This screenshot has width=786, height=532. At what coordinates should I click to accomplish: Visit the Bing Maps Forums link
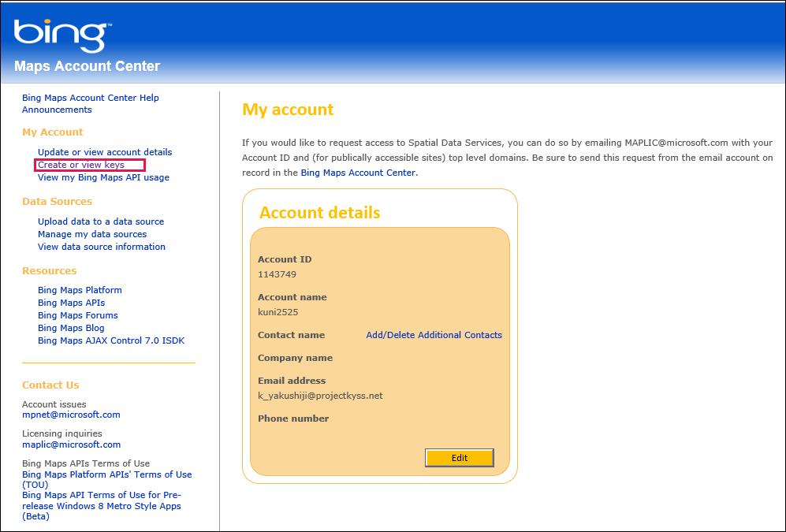click(78, 315)
